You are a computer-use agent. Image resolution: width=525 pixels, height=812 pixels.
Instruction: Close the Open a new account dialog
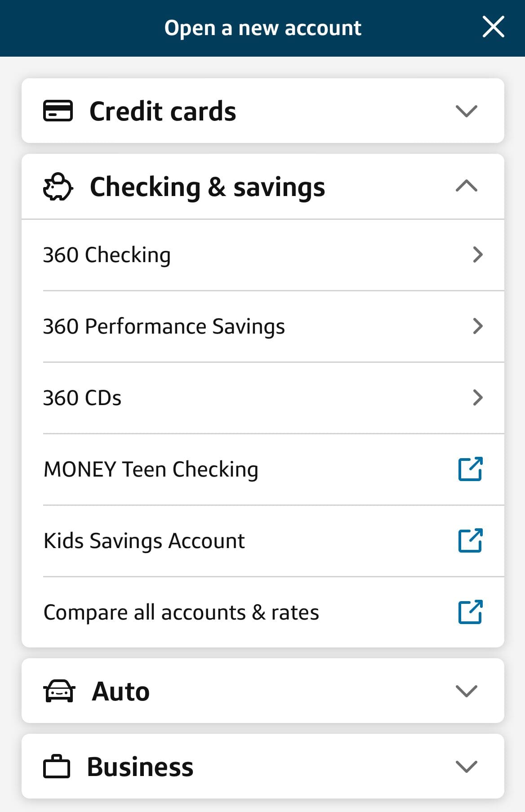tap(493, 27)
